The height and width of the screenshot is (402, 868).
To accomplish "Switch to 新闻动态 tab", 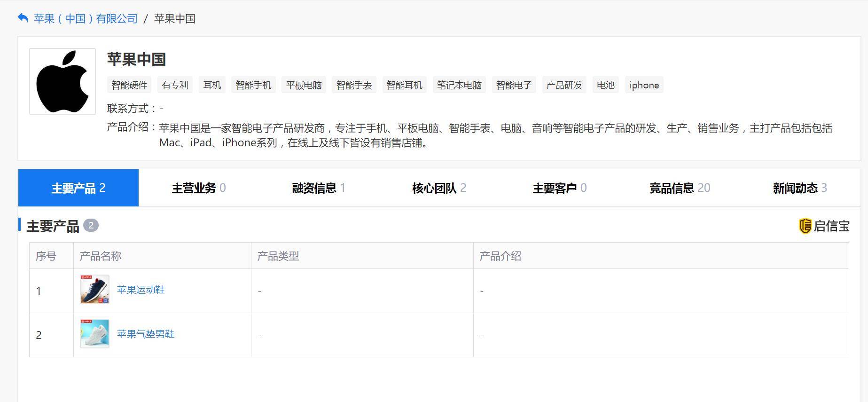I will pos(800,188).
